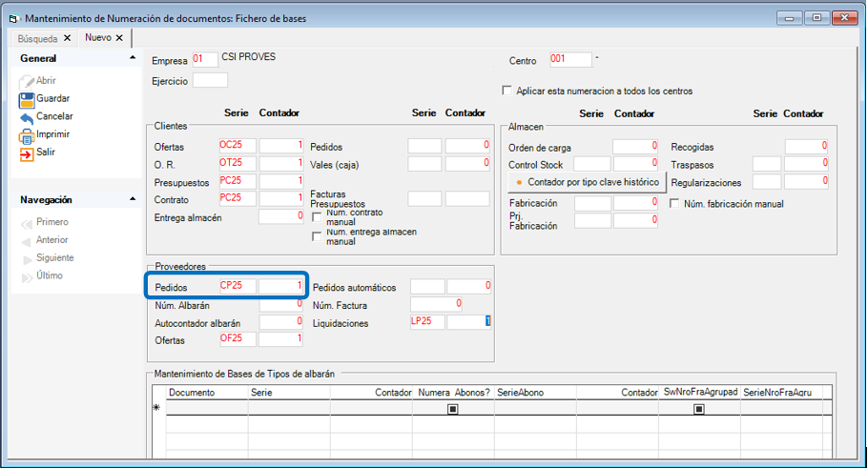Click the Último navigation icon
Viewport: 868px width, 468px height.
coord(27,277)
